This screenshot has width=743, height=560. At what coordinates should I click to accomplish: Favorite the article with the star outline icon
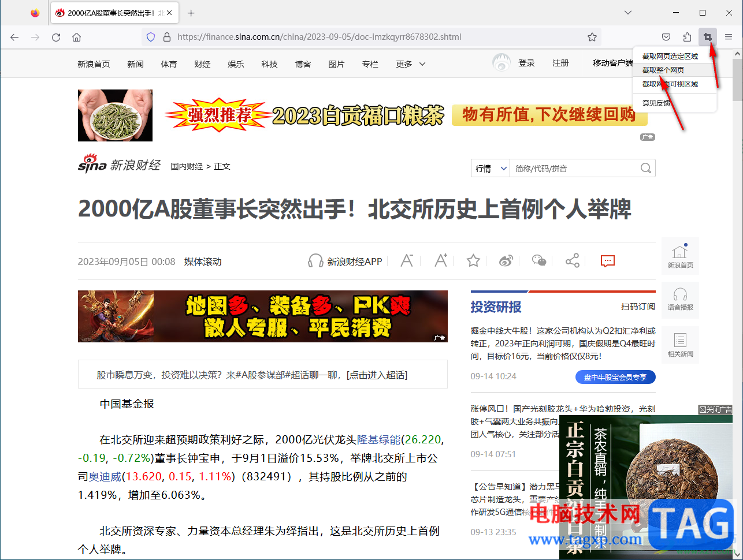coord(473,261)
